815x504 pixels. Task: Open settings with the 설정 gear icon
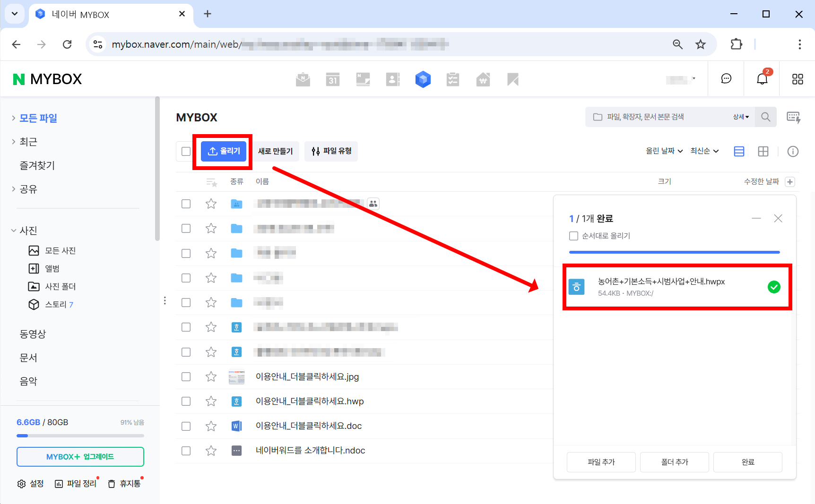(x=30, y=483)
